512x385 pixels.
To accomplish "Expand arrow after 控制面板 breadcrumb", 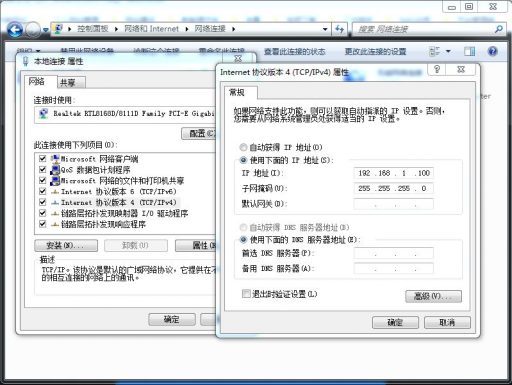I will coord(116,29).
